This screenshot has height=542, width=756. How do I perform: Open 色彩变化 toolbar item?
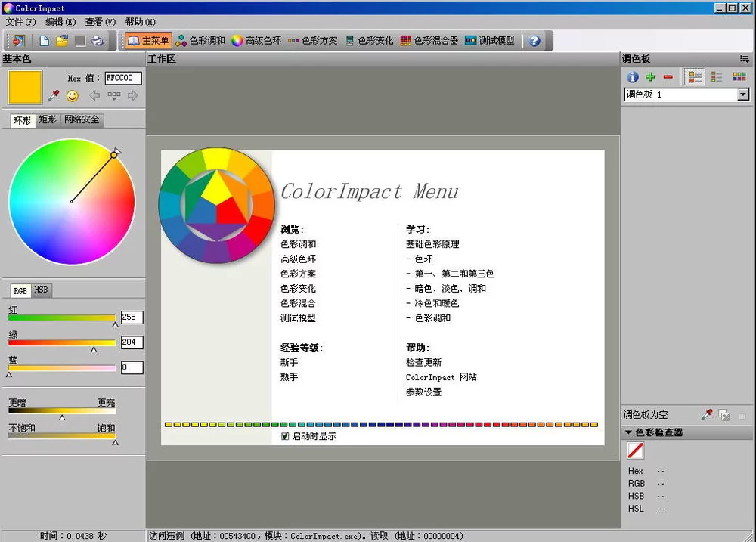coord(369,41)
